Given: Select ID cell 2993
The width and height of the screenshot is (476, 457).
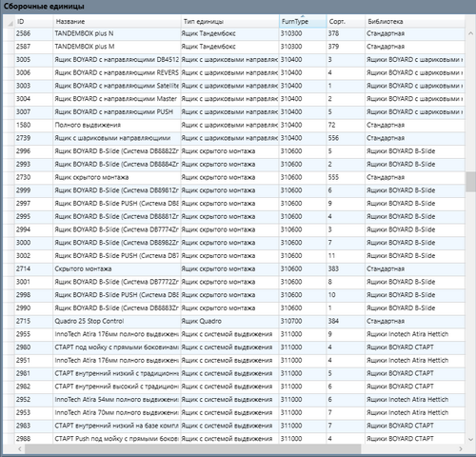Looking at the screenshot, I should (34, 164).
